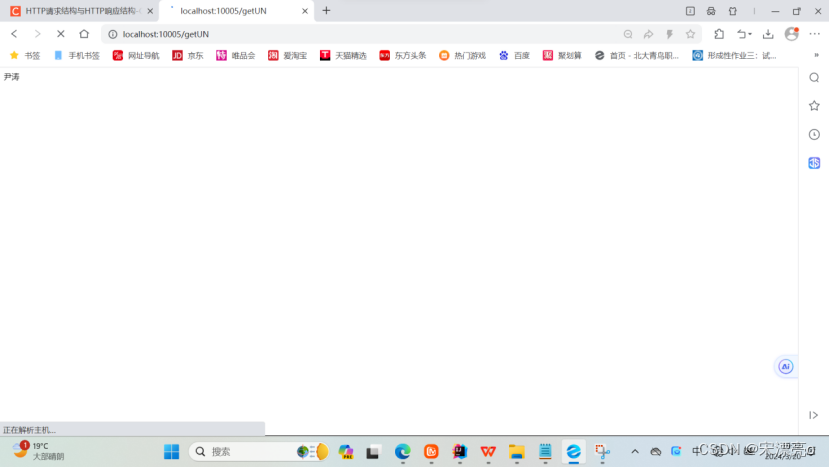
Task: Open the 聚划算 bookmark
Action: [x=562, y=55]
